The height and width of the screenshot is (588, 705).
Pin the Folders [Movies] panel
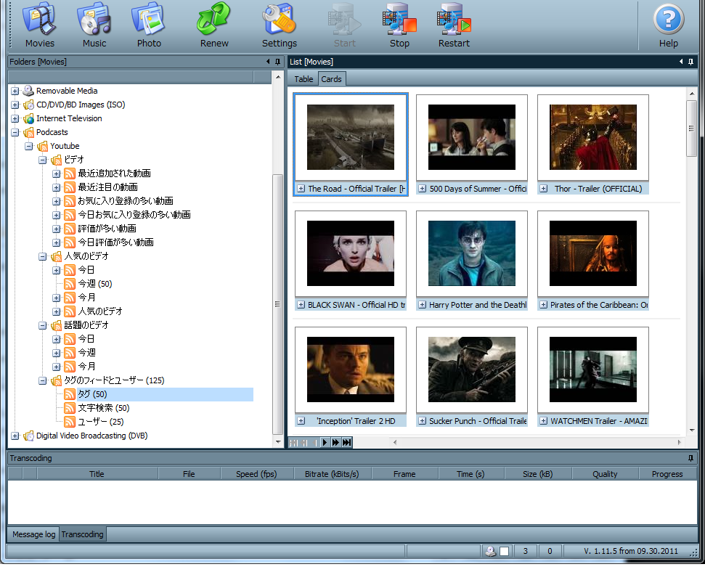pos(277,62)
